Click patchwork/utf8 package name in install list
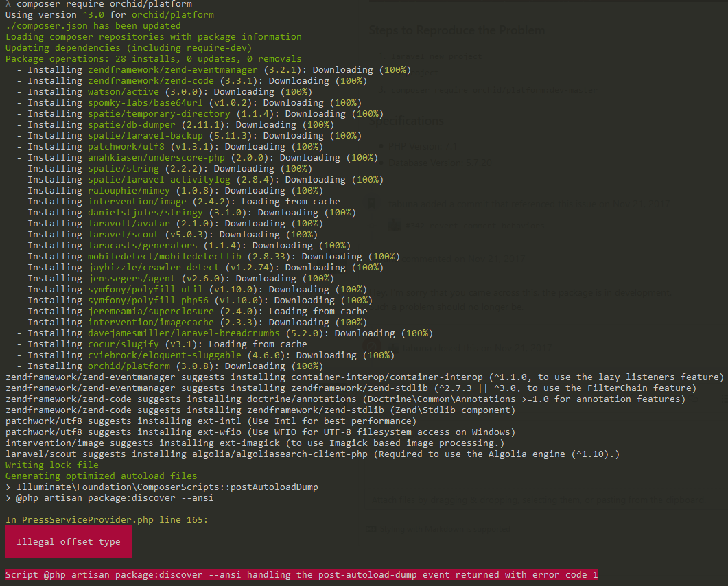 point(126,147)
